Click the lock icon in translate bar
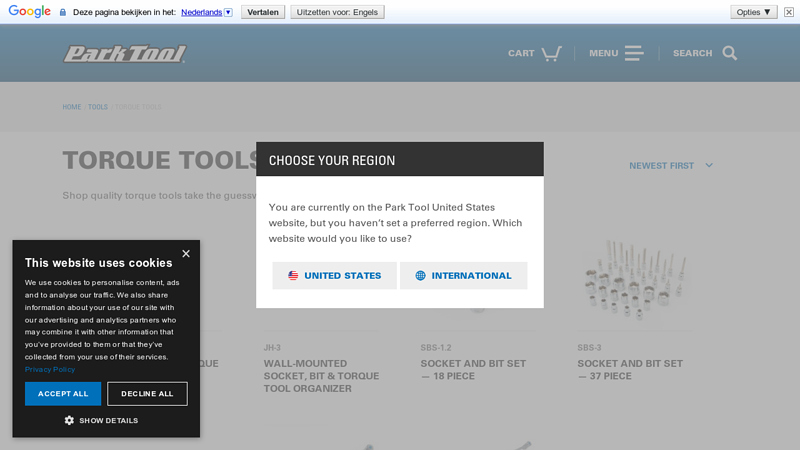This screenshot has height=450, width=800. pos(63,12)
